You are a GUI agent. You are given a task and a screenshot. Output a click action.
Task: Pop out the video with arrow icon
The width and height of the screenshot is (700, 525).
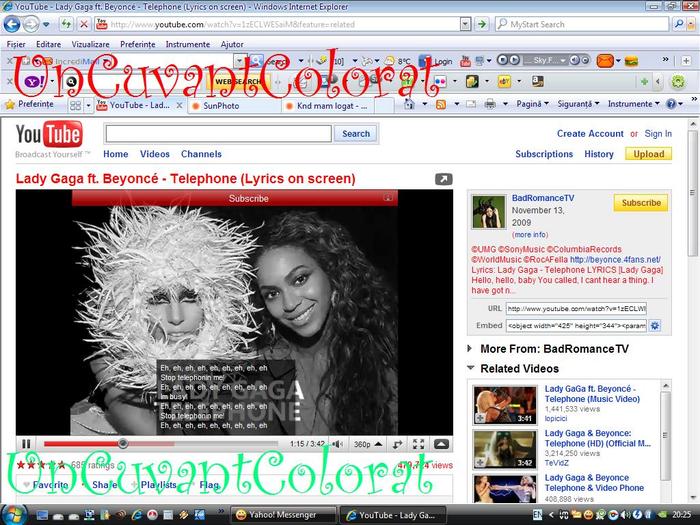[x=443, y=179]
